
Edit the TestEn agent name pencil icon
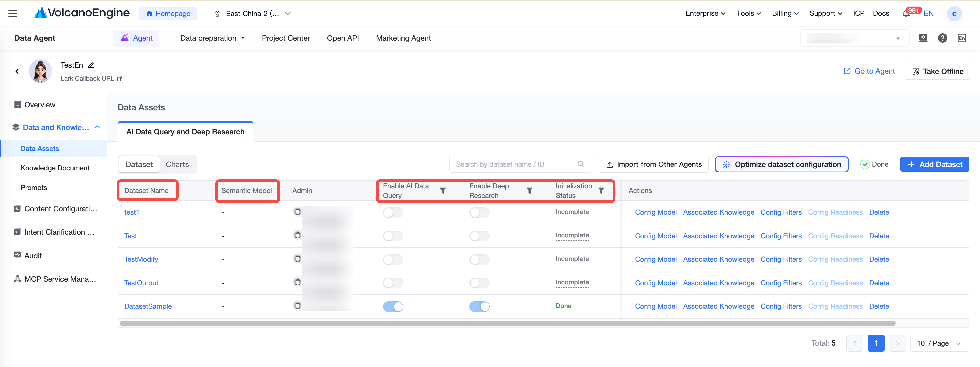click(x=91, y=65)
